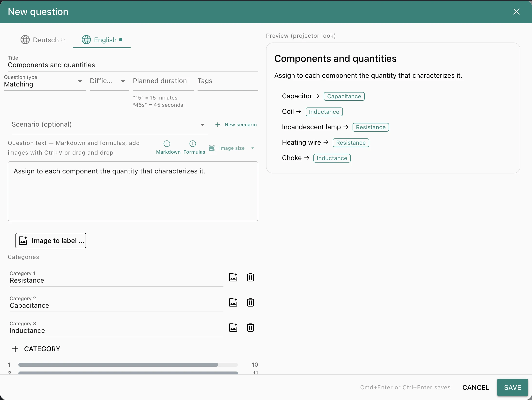Add a new CATEGORY
The width and height of the screenshot is (532, 400).
[36, 349]
